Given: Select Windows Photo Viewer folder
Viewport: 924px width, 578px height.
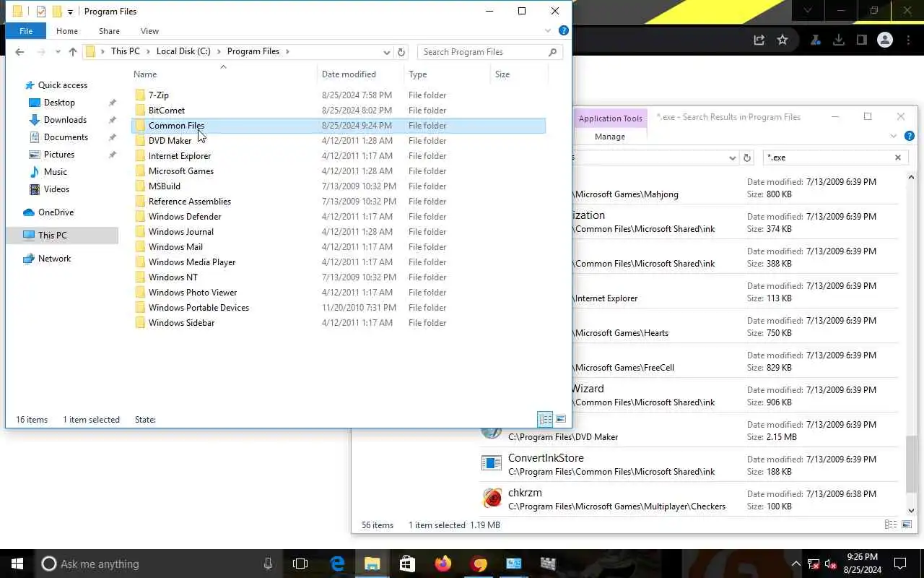Looking at the screenshot, I should tap(339, 293).
